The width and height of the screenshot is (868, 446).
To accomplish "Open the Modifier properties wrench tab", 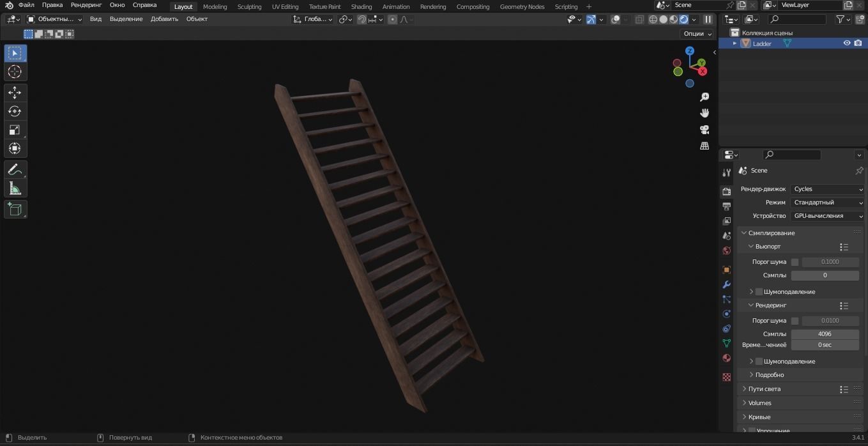I will click(726, 284).
